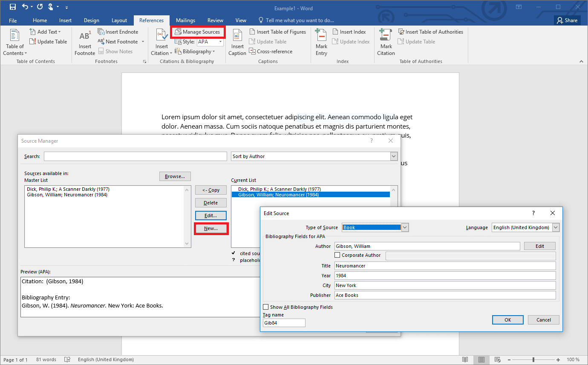Click the Share button
Image resolution: width=588 pixels, height=365 pixels.
(567, 20)
